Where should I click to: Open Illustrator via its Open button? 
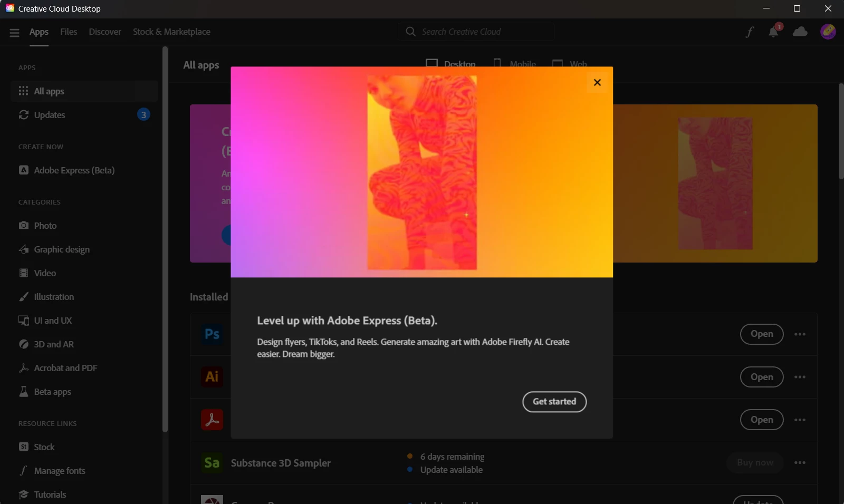[762, 377]
